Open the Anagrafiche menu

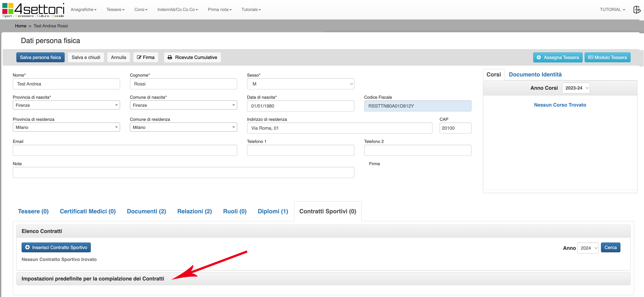[x=83, y=9]
